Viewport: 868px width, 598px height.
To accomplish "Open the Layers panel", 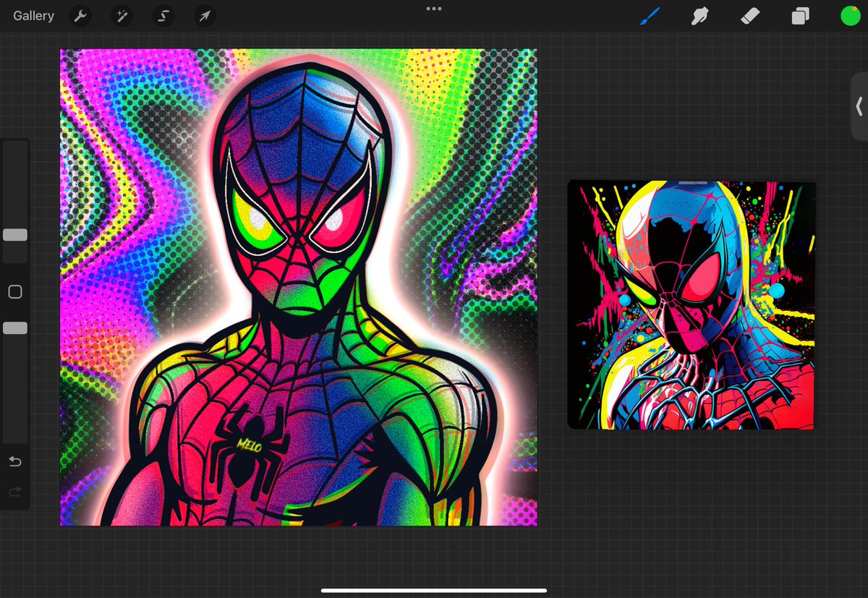I will (x=800, y=16).
